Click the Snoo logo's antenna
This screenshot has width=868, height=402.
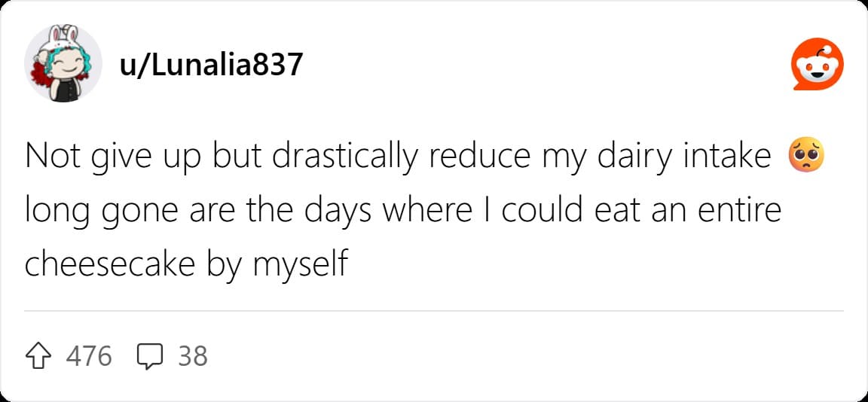[x=823, y=49]
